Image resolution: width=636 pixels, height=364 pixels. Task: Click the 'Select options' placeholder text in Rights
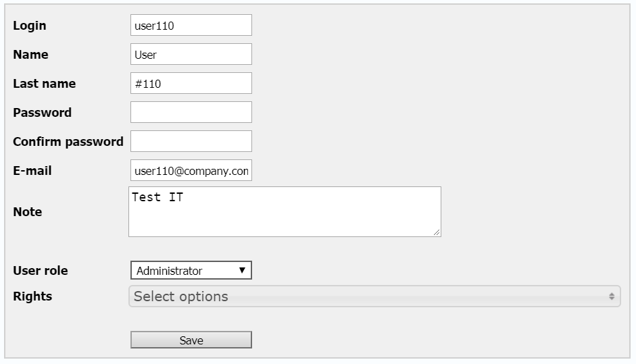[181, 296]
